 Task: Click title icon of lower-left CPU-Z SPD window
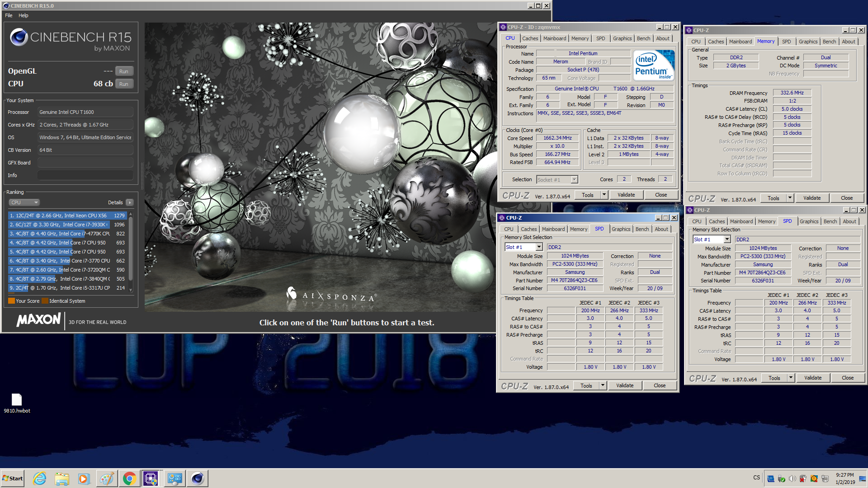point(502,218)
